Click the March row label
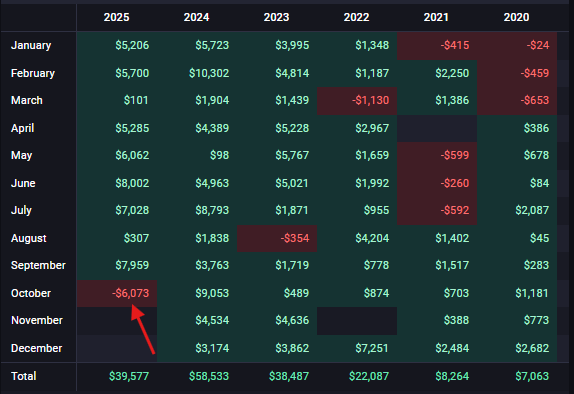This screenshot has width=574, height=394. [x=27, y=100]
